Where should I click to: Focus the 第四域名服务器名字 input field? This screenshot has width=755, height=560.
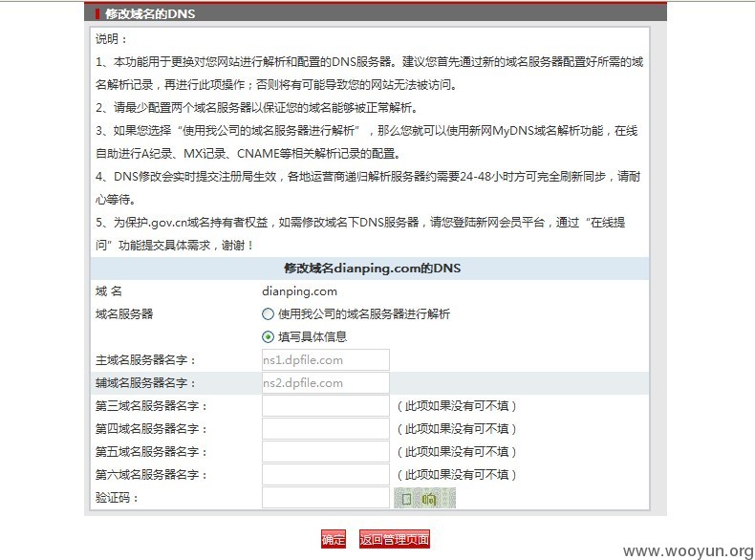[x=326, y=429]
